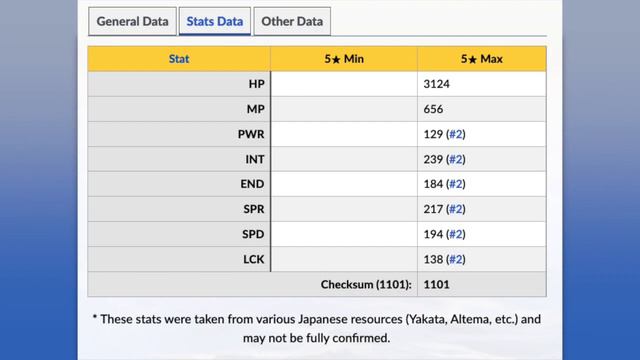Open the Other Data tab
The height and width of the screenshot is (360, 640).
(292, 21)
